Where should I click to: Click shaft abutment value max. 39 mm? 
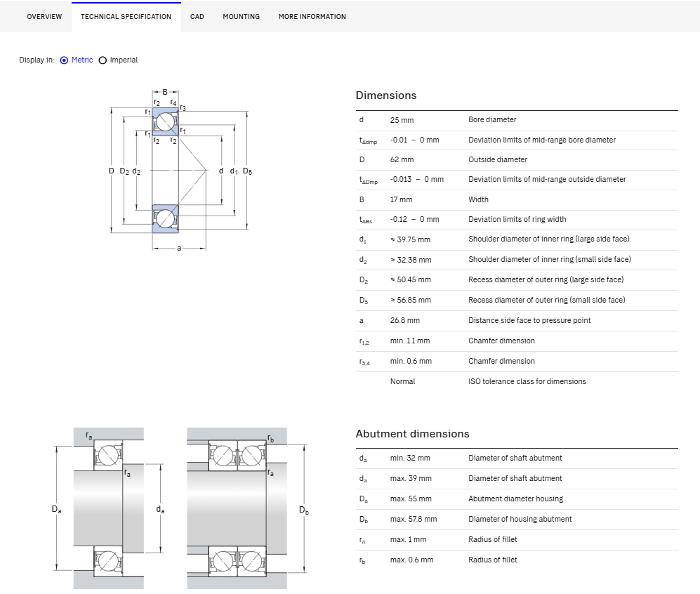click(x=411, y=478)
